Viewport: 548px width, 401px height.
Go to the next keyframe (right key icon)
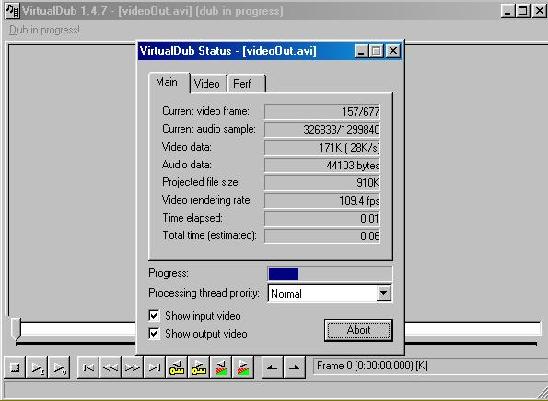[x=199, y=367]
